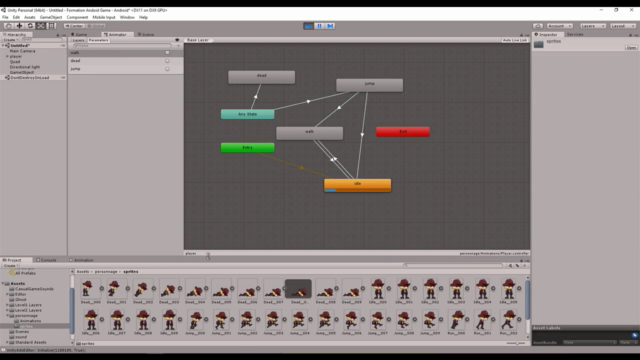The image size is (640, 360).
Task: Select the Scale tool in toolbar
Action: (41, 26)
